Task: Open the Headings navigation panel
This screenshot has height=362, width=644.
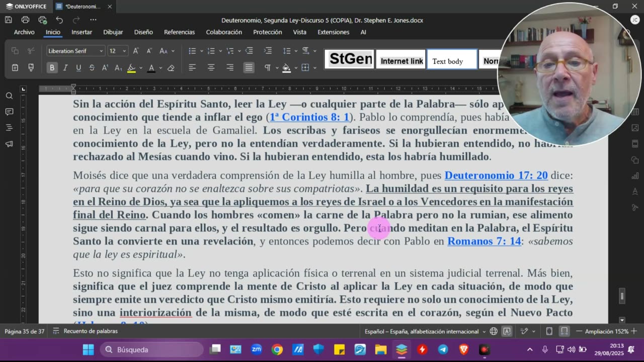Action: pos(9,128)
